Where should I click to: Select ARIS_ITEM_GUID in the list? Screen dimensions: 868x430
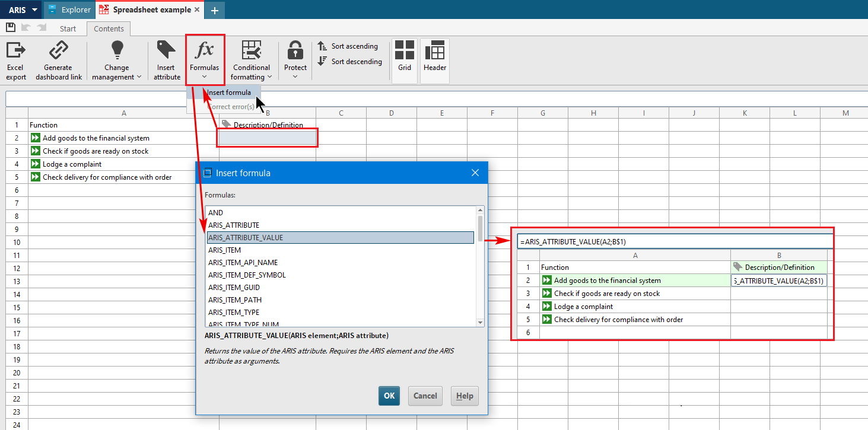click(x=341, y=287)
